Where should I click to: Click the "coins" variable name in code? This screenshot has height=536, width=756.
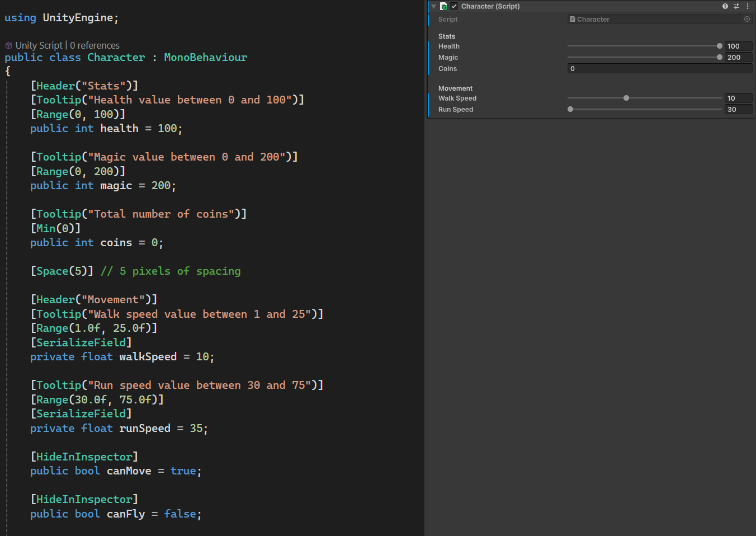[x=116, y=242]
